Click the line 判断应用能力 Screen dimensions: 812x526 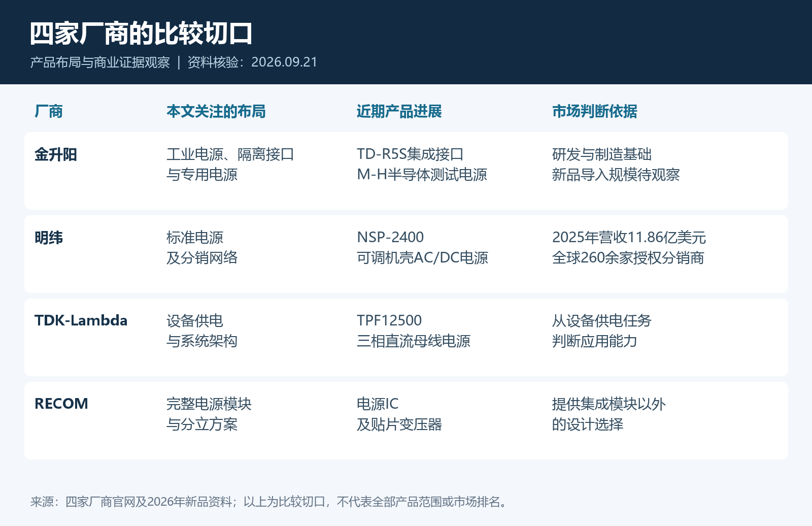(x=595, y=341)
